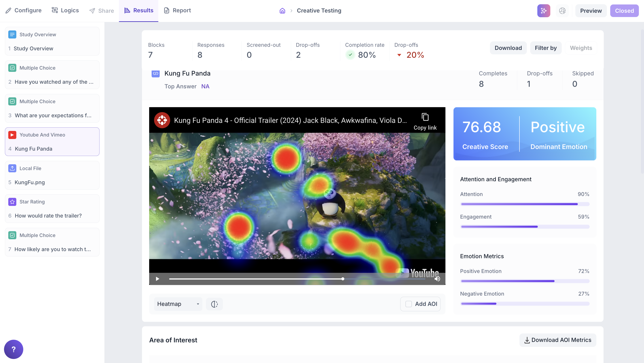644x363 pixels.
Task: Enable the Add AOI checkbox
Action: point(409,304)
